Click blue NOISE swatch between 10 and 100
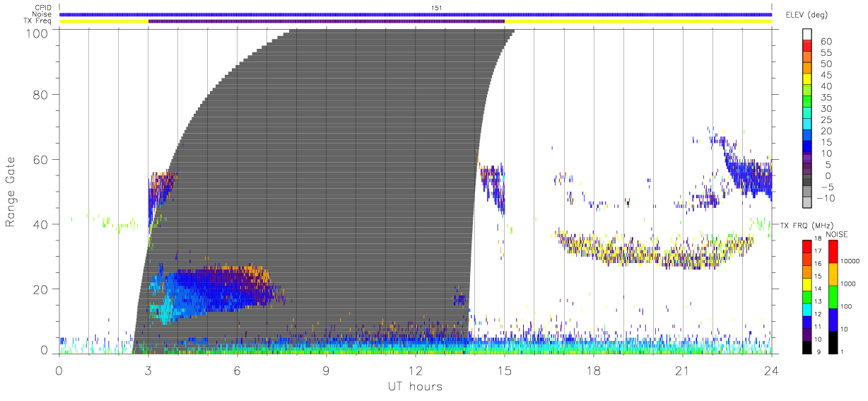 [x=832, y=320]
